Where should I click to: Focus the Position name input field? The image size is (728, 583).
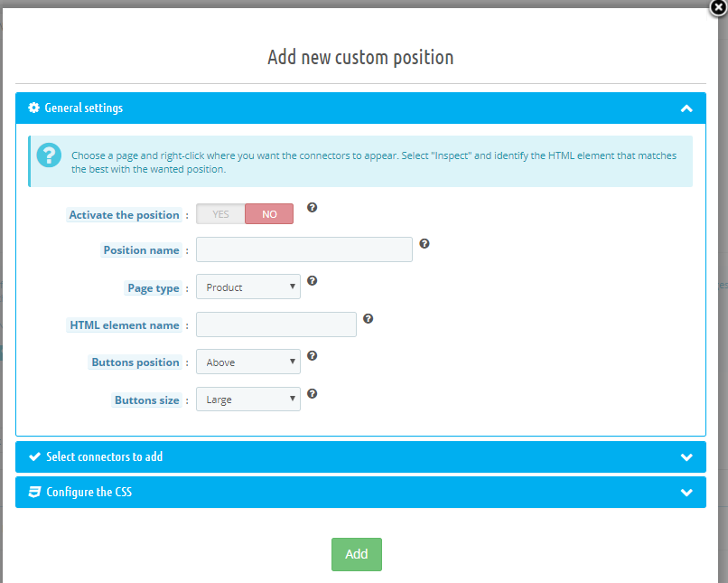tap(304, 249)
